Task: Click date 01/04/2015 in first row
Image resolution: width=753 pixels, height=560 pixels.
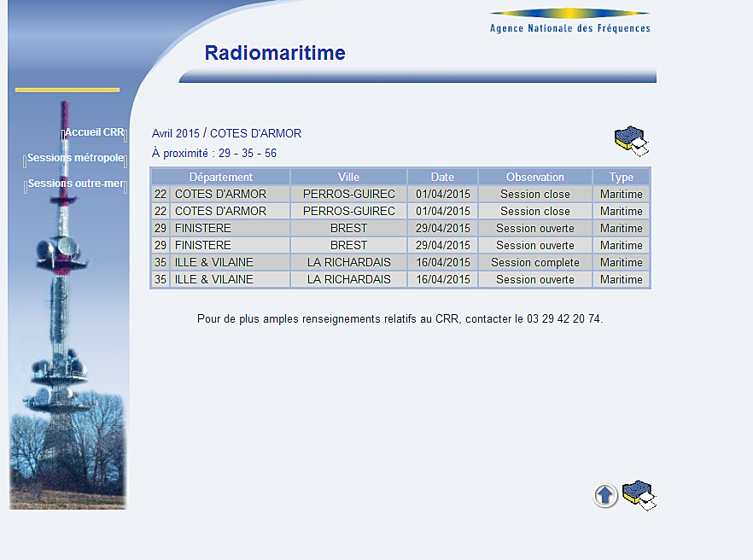Action: coord(443,194)
